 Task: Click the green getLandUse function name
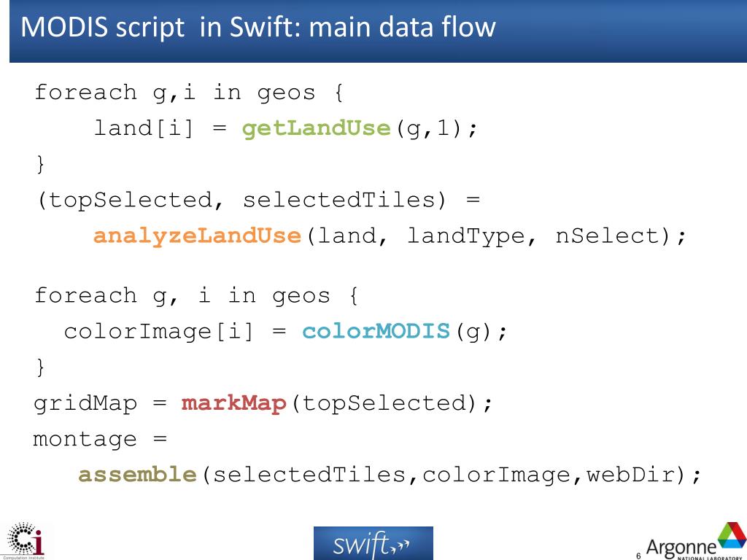[x=317, y=128]
